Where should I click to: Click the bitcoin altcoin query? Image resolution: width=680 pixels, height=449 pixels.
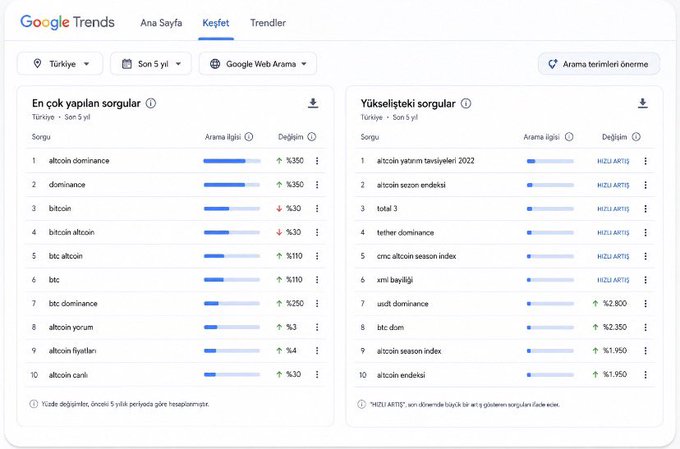click(72, 232)
